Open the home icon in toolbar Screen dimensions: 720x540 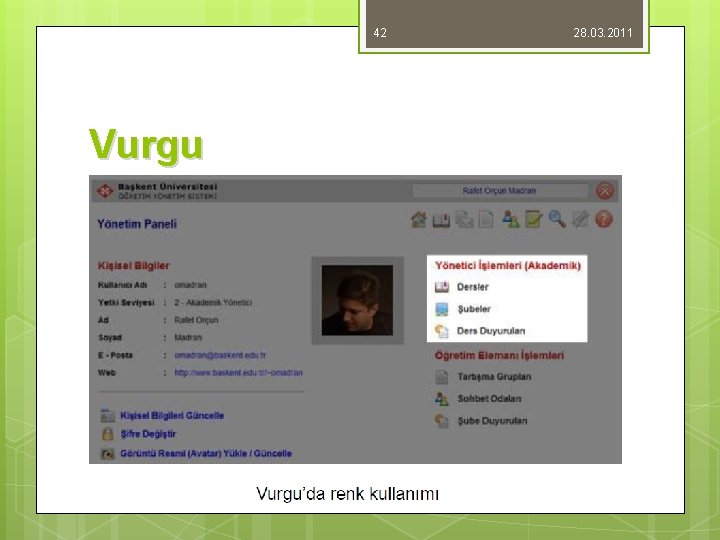pos(418,219)
